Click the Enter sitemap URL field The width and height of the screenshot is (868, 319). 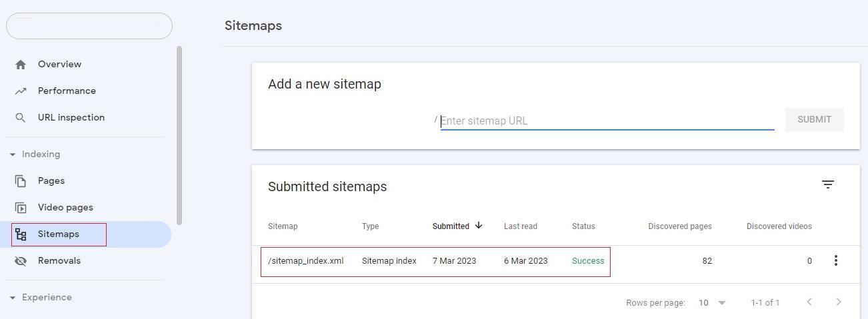point(607,121)
